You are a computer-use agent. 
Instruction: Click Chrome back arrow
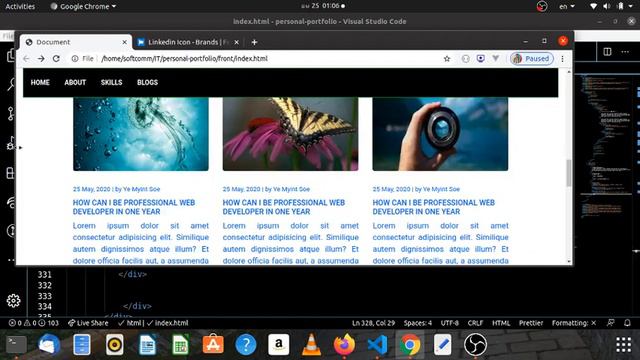click(x=26, y=59)
